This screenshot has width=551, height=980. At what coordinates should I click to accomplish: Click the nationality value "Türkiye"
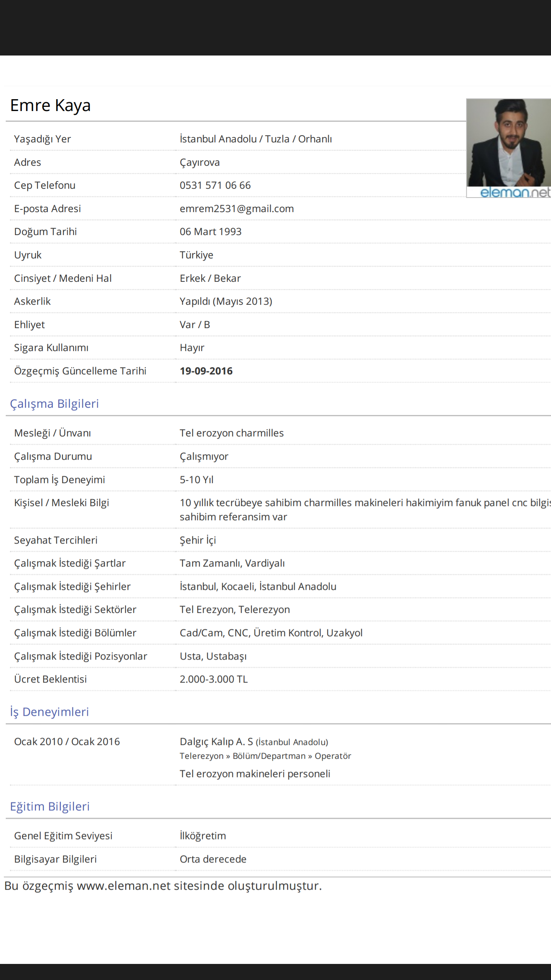[x=196, y=255]
